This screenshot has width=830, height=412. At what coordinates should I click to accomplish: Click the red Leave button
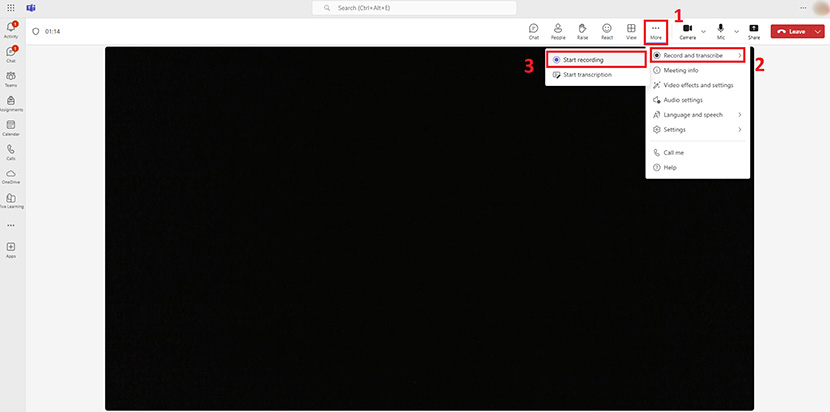coord(790,31)
